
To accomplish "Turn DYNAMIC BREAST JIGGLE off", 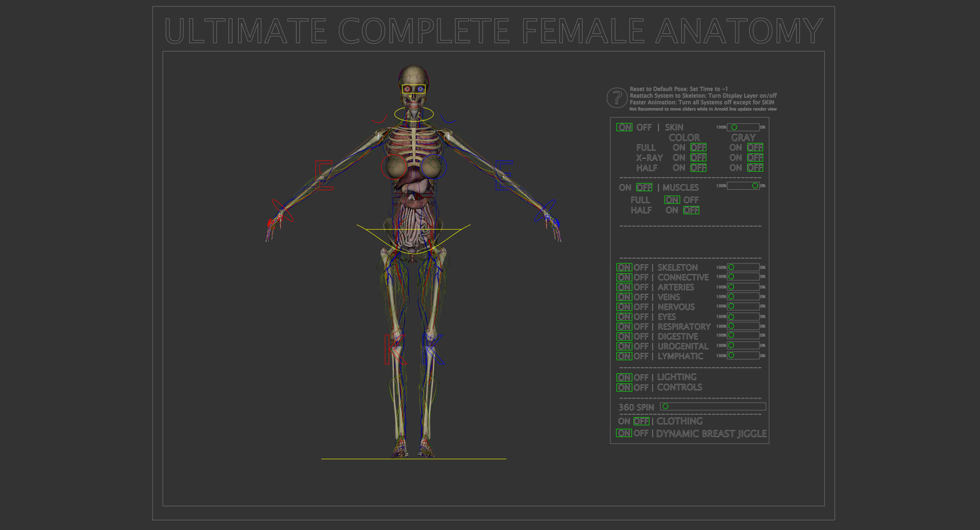I will [x=641, y=433].
